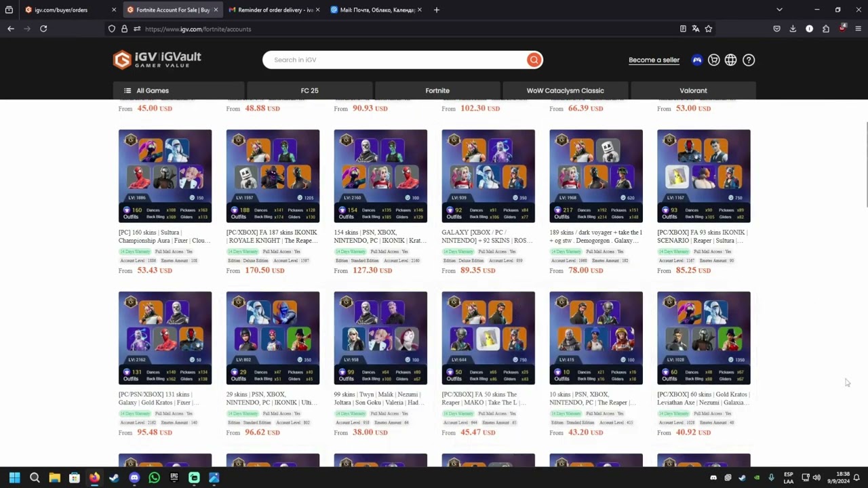Open the game controller account icon

pyautogui.click(x=696, y=60)
